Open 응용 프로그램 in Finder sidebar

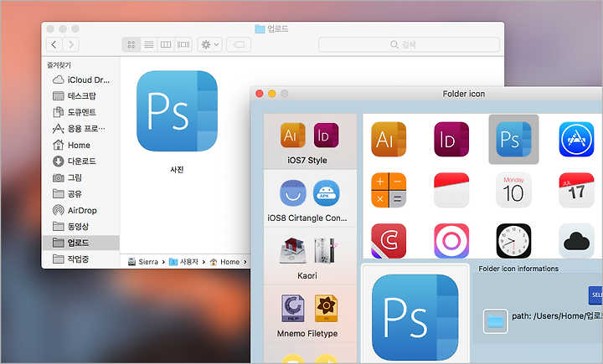[80, 128]
